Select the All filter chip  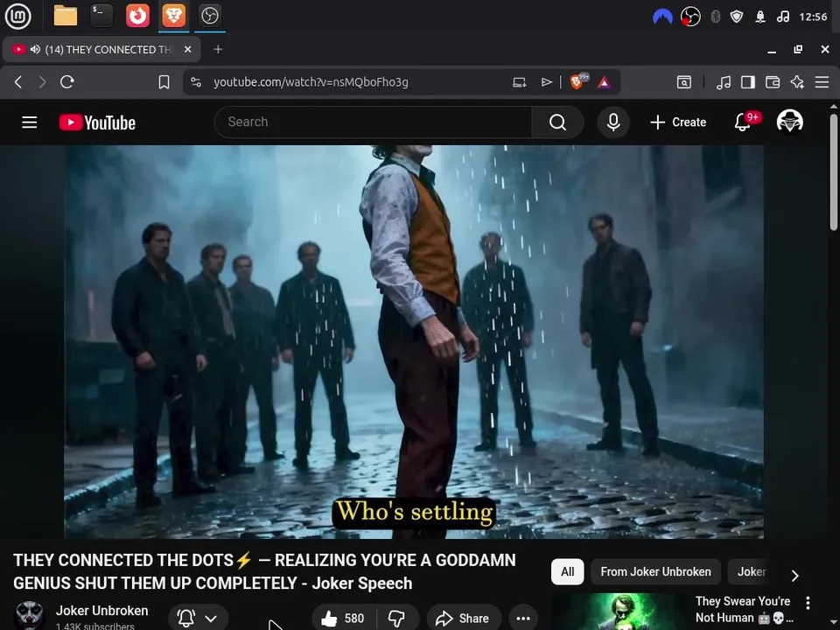(x=567, y=571)
